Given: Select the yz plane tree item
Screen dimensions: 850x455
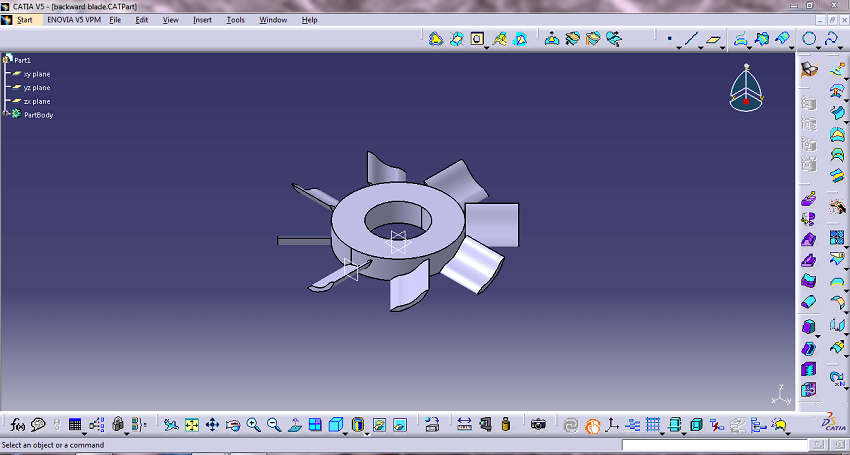Looking at the screenshot, I should coord(37,87).
